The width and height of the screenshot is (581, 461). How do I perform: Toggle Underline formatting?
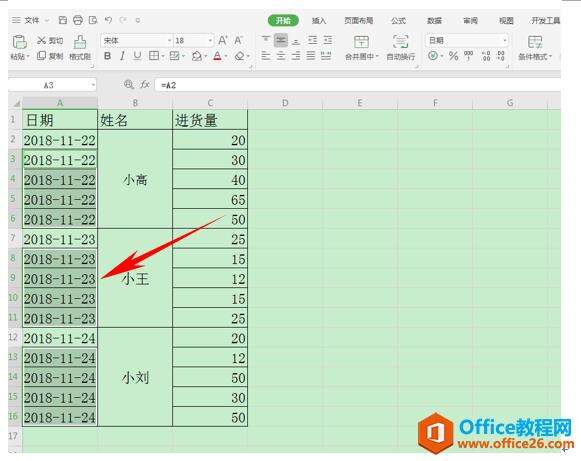coord(137,56)
